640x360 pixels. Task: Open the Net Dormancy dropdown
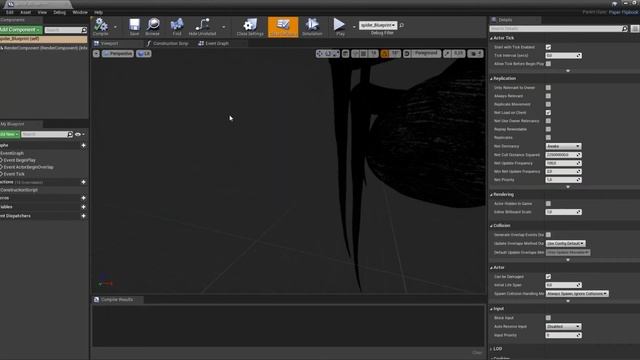(563, 146)
